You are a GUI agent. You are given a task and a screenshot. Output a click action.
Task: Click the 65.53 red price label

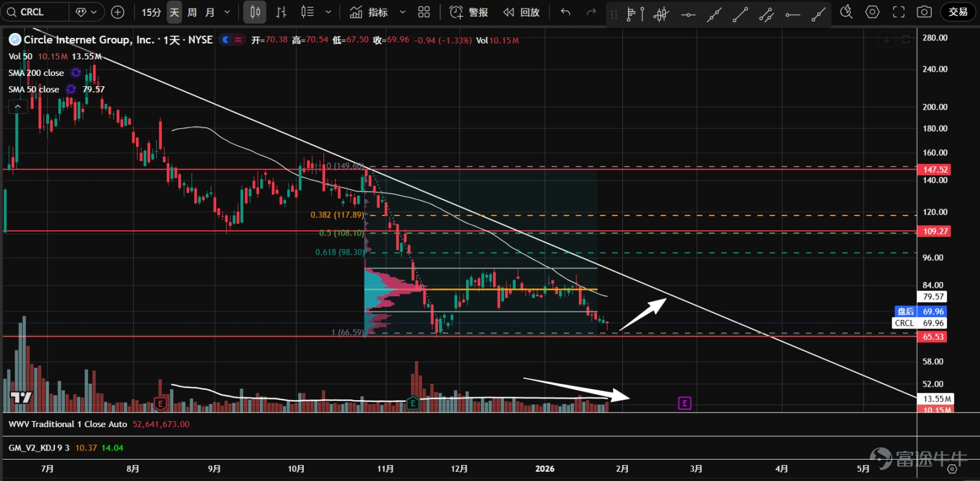point(933,337)
